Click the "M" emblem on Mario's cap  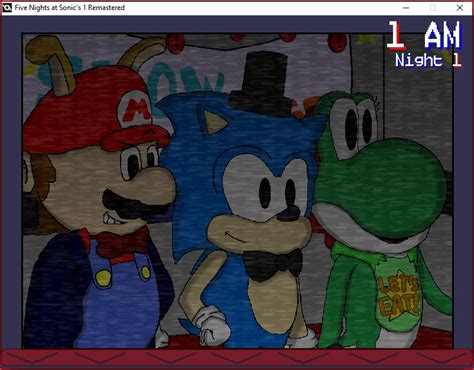point(136,110)
